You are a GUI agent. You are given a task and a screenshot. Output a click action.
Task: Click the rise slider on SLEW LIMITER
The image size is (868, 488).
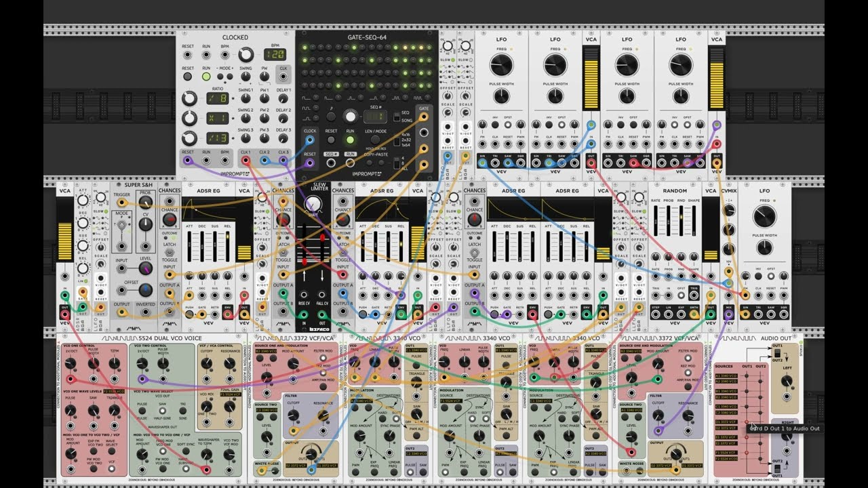point(304,262)
